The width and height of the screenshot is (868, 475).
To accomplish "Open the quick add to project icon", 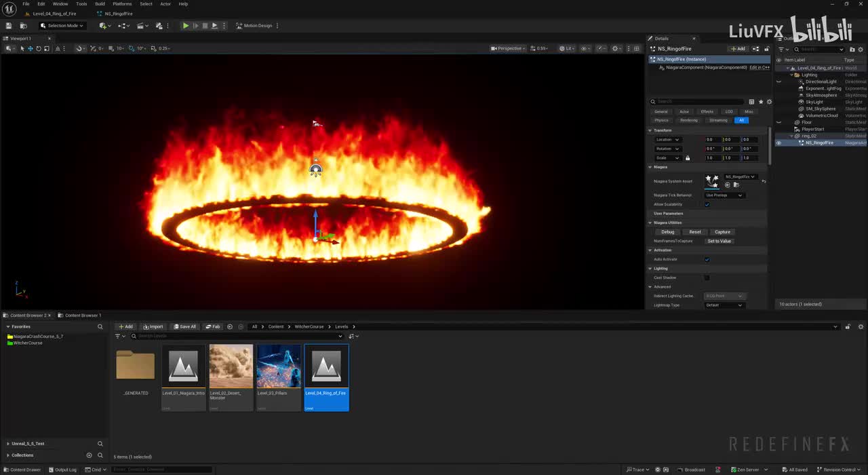I will 103,26.
